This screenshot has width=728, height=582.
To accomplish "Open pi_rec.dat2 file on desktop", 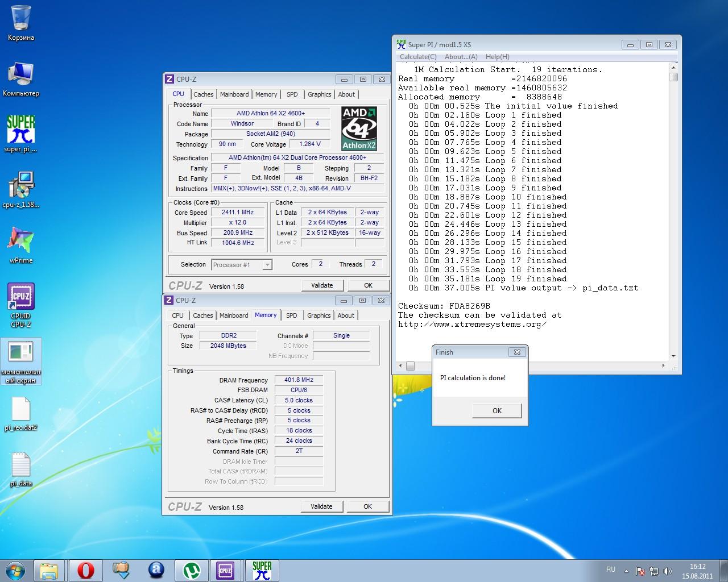I will (21, 414).
